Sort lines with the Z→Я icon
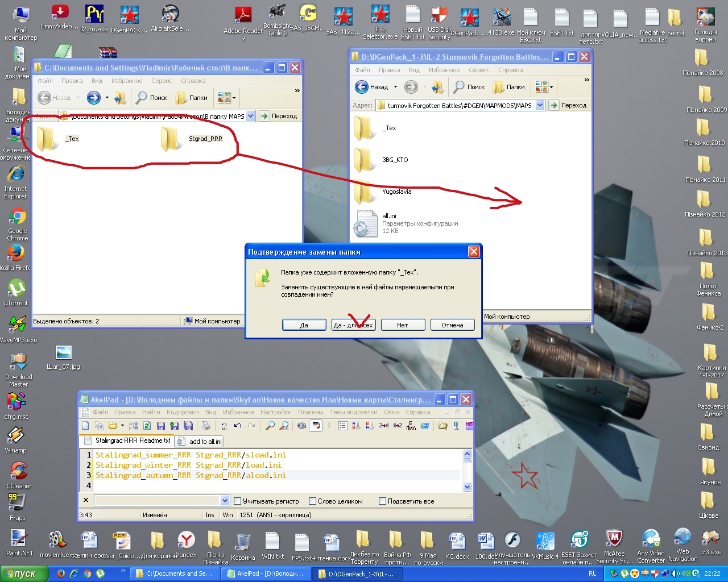 point(384,426)
